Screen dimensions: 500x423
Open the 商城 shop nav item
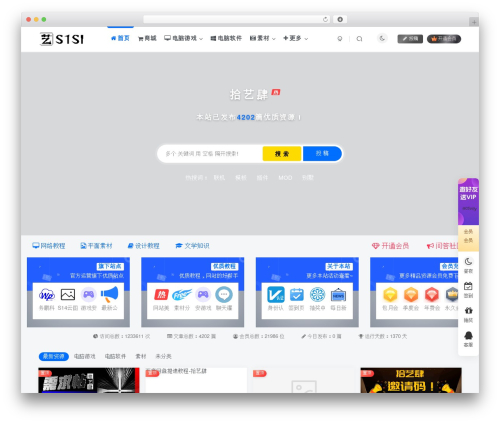[x=147, y=38]
